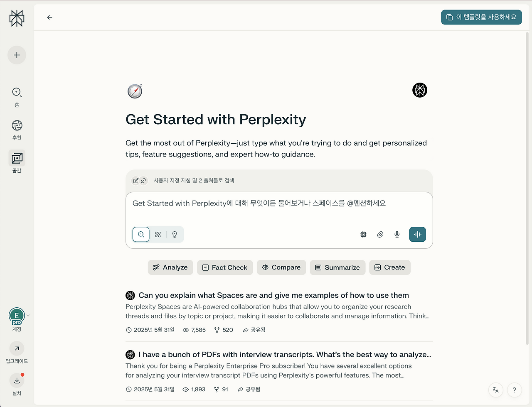Open the language translation menu
The width and height of the screenshot is (532, 407).
(495, 390)
